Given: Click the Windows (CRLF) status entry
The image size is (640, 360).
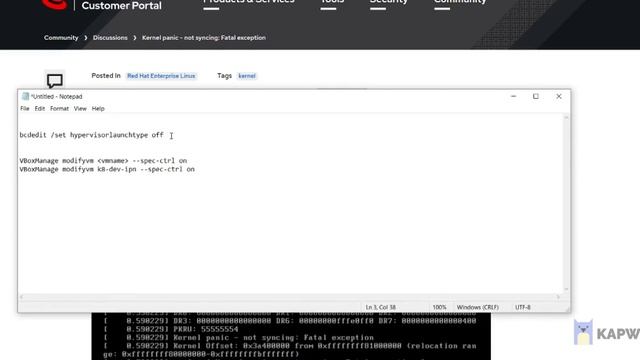Looking at the screenshot, I should (x=478, y=307).
